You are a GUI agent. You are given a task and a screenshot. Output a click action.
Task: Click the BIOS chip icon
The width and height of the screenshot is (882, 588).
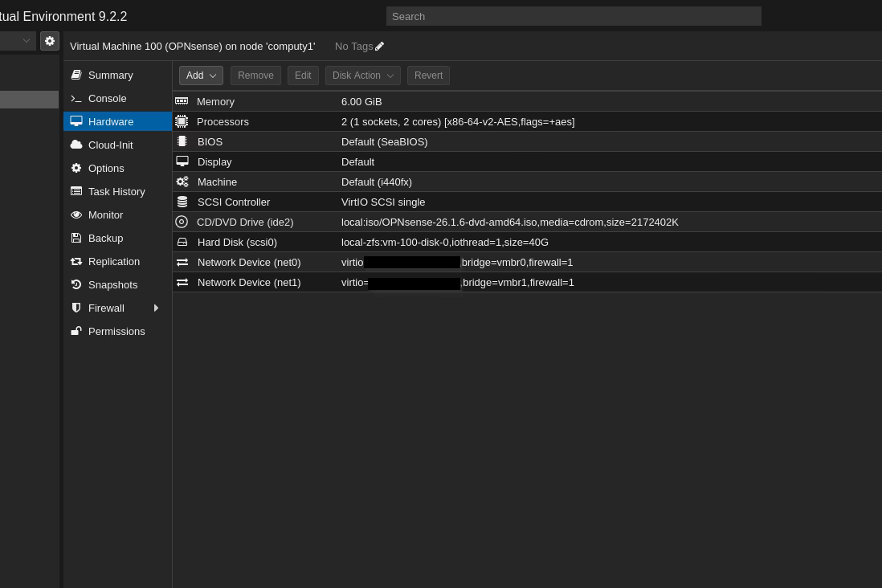click(x=182, y=141)
